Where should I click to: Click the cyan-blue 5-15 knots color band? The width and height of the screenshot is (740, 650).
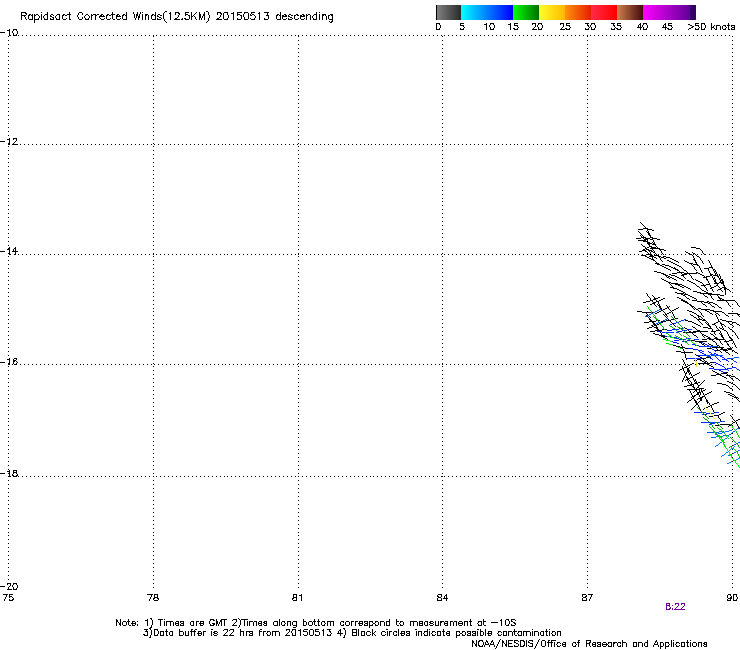coord(487,12)
